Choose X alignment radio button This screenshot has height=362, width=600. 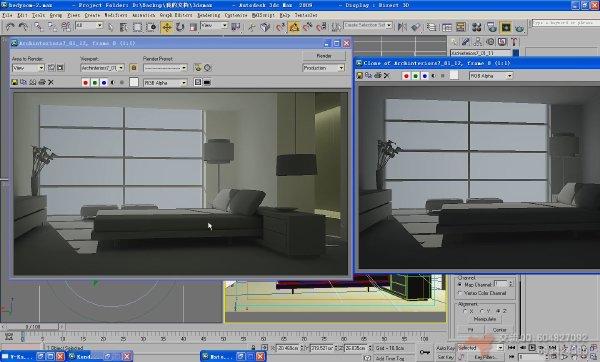coord(466,311)
